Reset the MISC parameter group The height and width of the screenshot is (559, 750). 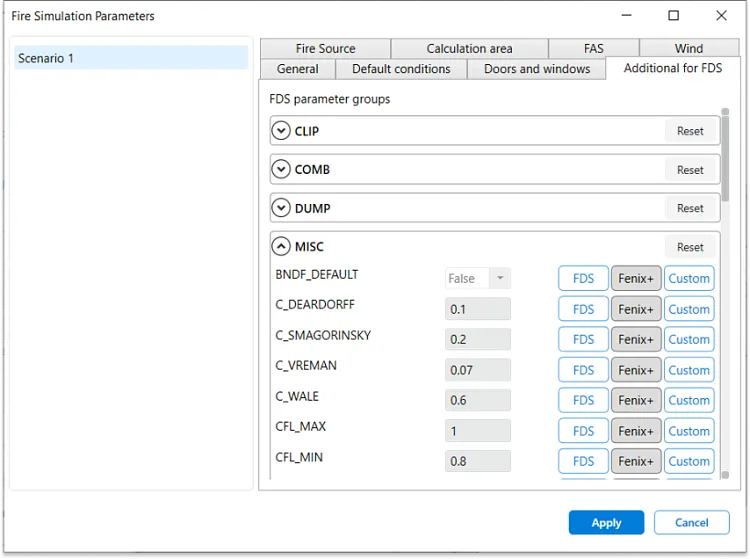click(x=690, y=247)
